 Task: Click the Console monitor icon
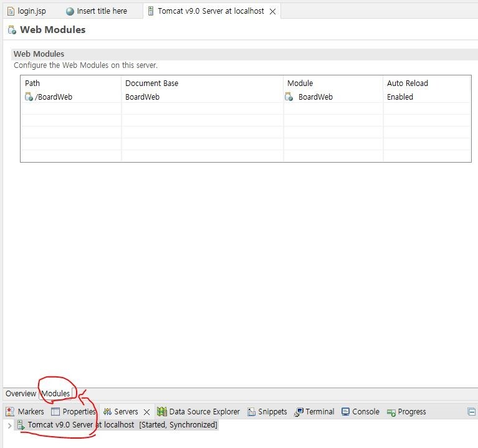[x=345, y=412]
